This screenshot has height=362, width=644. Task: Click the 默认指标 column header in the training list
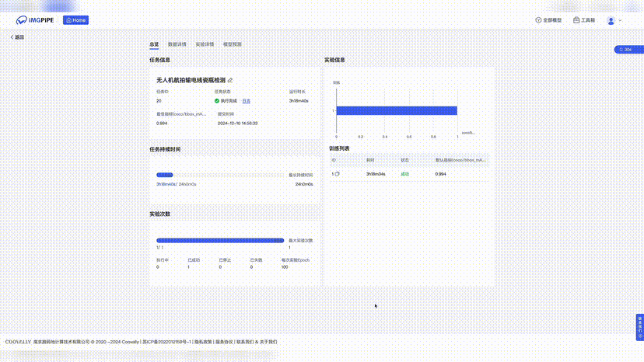460,160
